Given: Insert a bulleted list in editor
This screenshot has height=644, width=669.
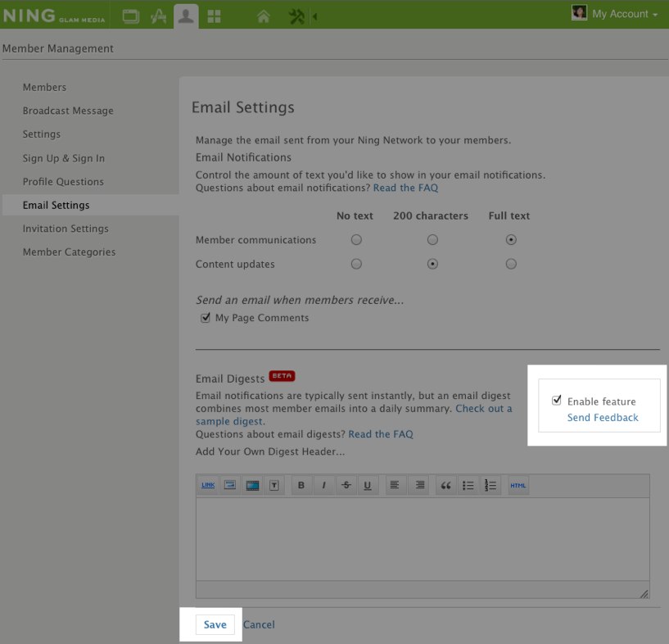Looking at the screenshot, I should pos(468,485).
